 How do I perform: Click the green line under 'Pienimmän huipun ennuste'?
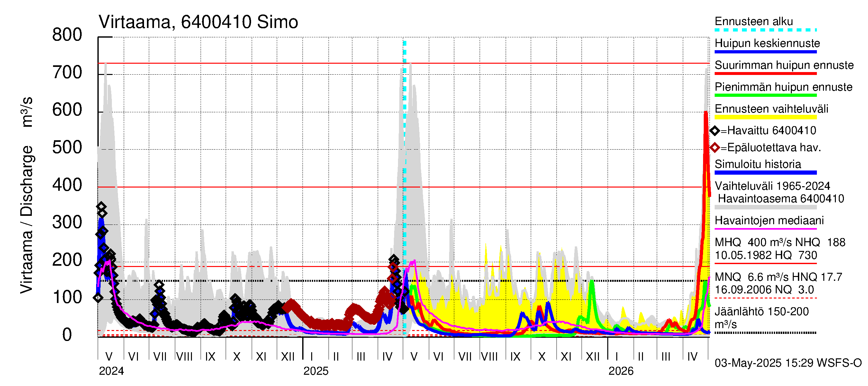765,96
